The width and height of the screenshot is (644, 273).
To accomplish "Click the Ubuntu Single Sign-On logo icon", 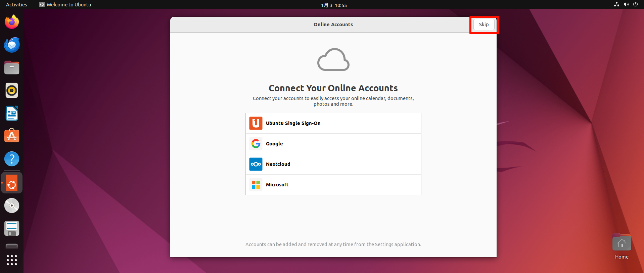I will click(256, 123).
